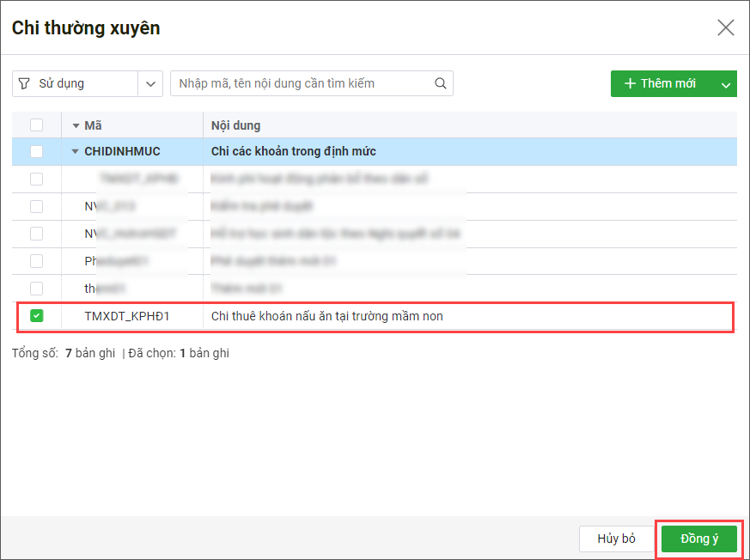This screenshot has width=750, height=560.
Task: Uncheck the TMXDT_KPHĐ1 row checkbox
Action: 36,316
